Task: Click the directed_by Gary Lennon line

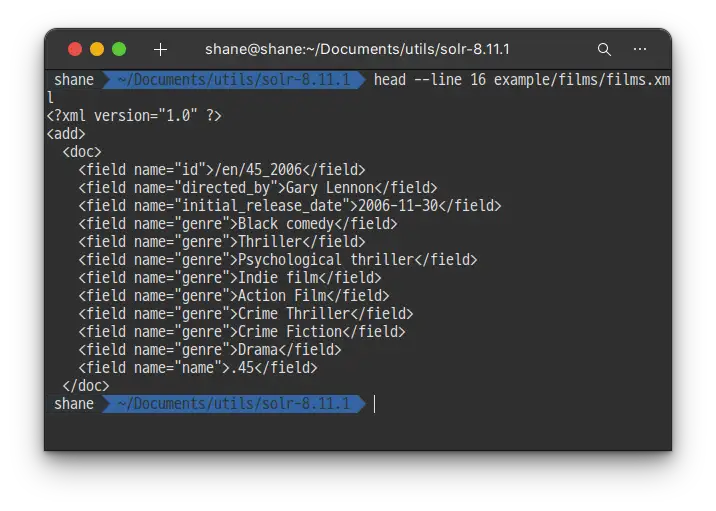Action: click(258, 188)
